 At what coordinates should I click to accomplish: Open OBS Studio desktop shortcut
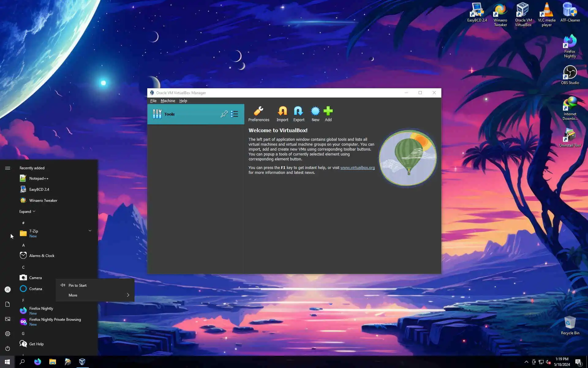click(570, 73)
